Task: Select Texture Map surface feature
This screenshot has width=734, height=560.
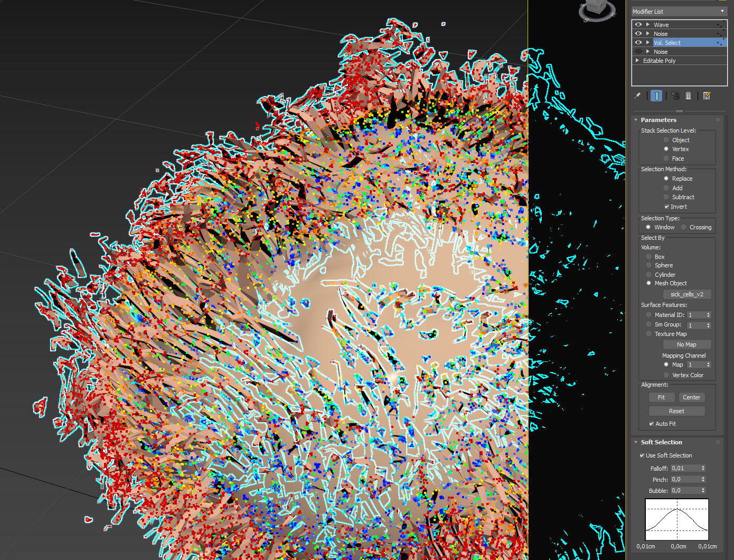Action: click(649, 334)
